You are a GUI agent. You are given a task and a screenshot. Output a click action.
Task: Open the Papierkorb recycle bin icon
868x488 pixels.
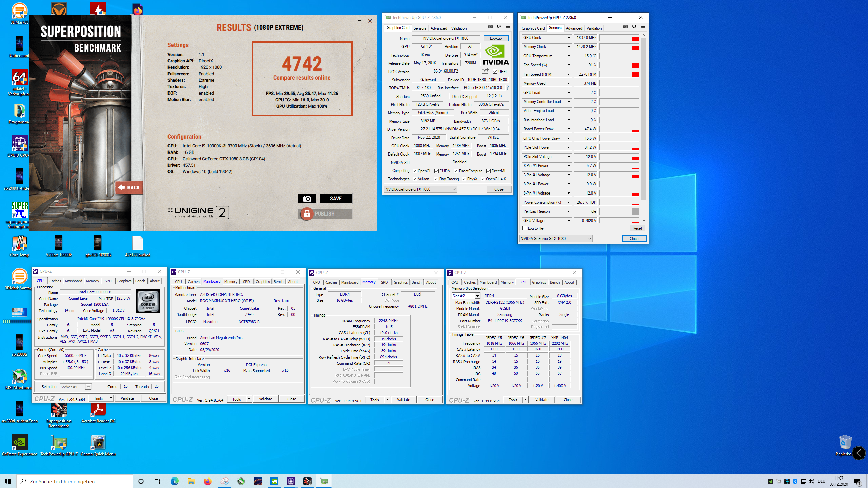pyautogui.click(x=845, y=445)
